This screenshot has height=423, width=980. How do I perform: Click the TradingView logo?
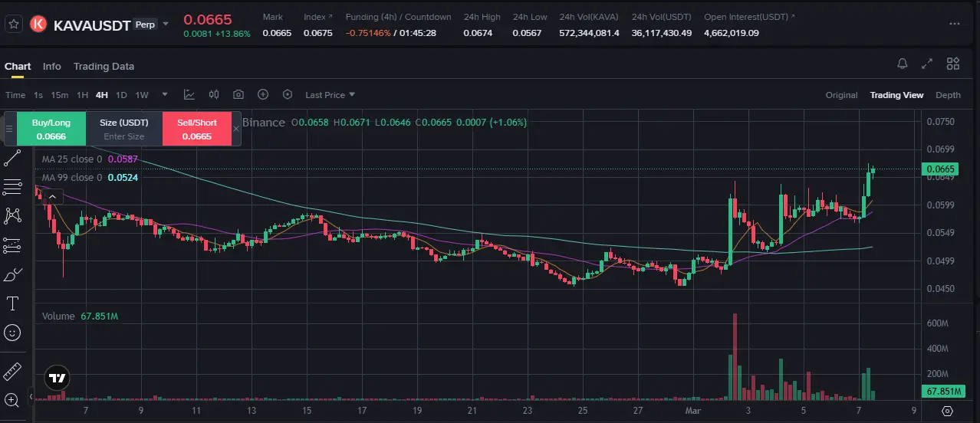tap(57, 378)
